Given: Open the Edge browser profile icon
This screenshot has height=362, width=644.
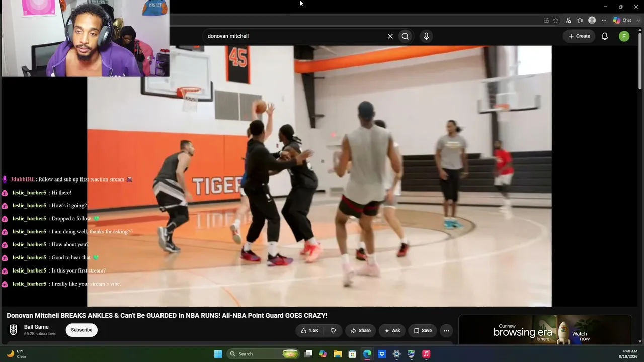Looking at the screenshot, I should tap(592, 20).
